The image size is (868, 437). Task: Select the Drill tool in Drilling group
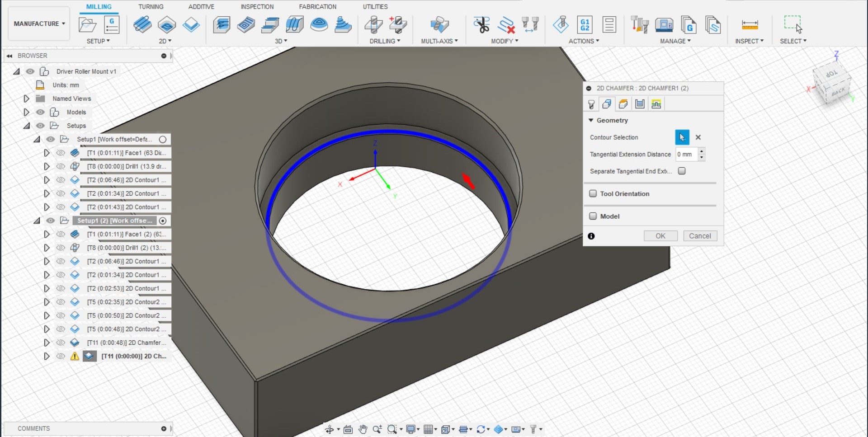[373, 25]
